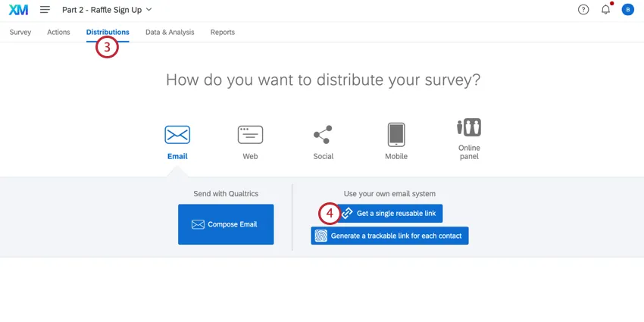Select the Social share icon
This screenshot has height=322, width=644.
323,135
